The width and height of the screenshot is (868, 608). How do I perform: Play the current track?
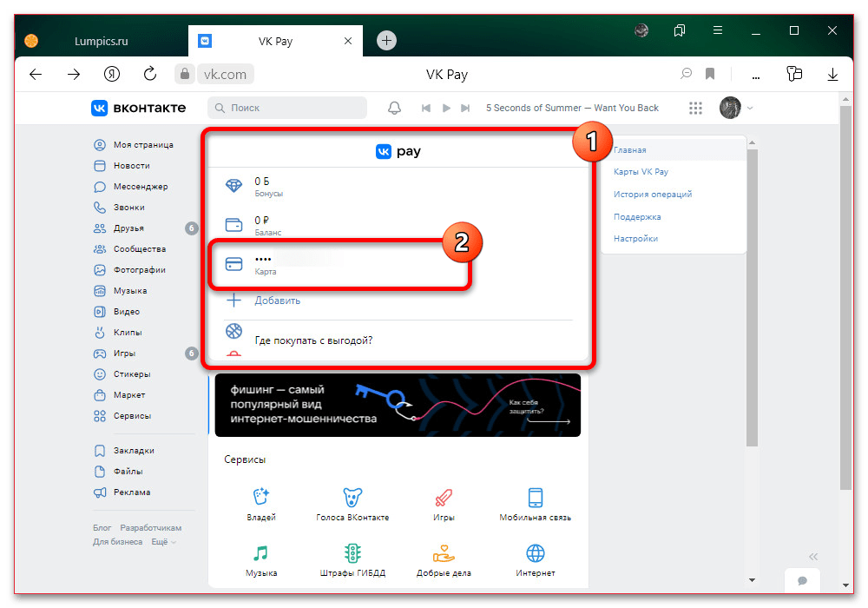tap(446, 108)
